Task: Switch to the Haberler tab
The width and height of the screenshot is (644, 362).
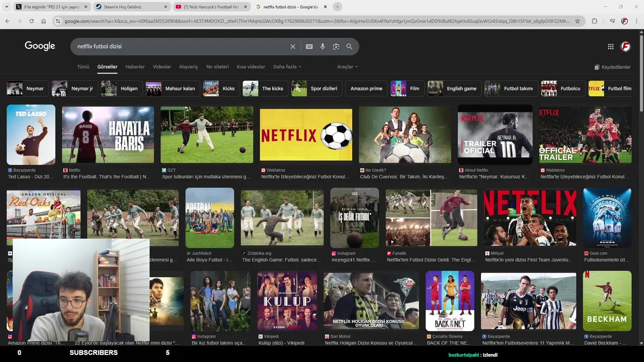Action: coord(135,67)
